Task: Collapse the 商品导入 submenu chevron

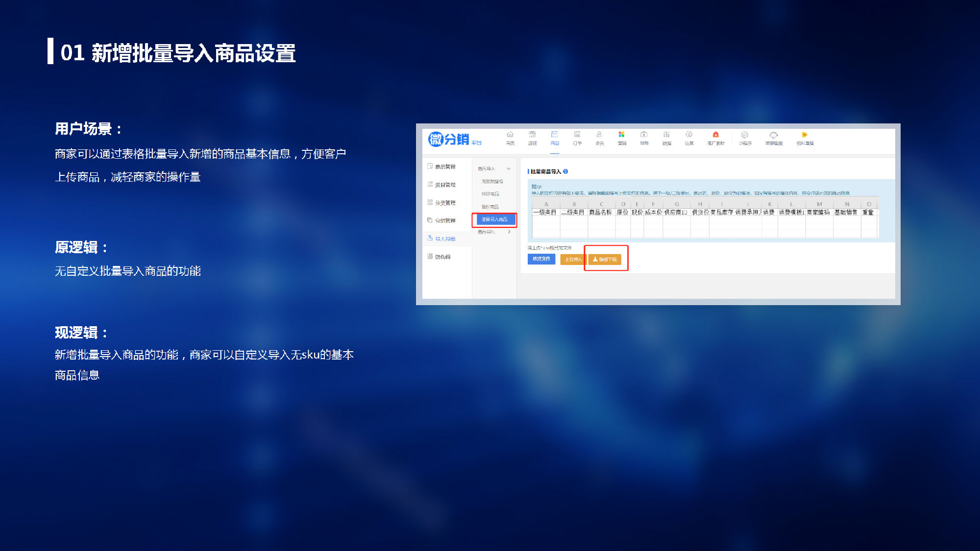Action: (x=509, y=169)
